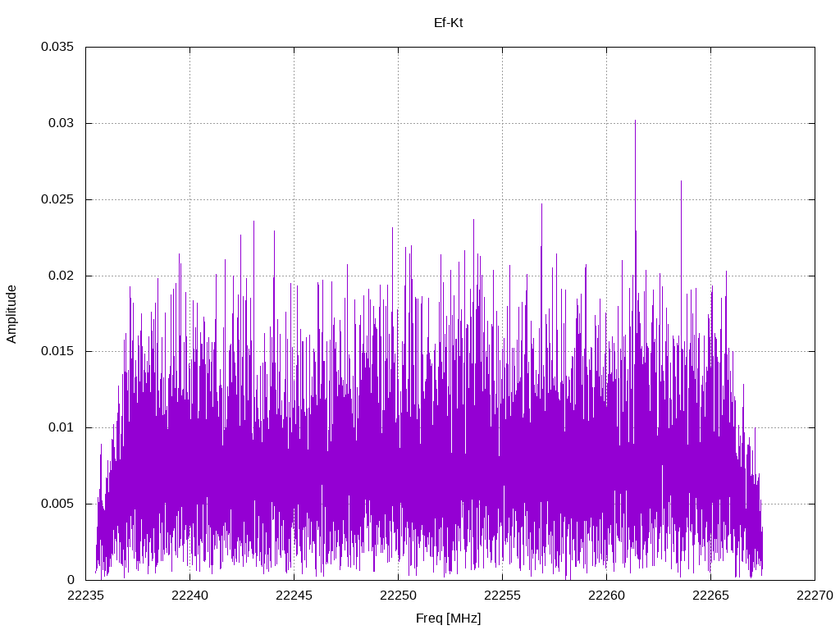
Task: Click the 0.015 y-axis tick label
Action: point(57,351)
